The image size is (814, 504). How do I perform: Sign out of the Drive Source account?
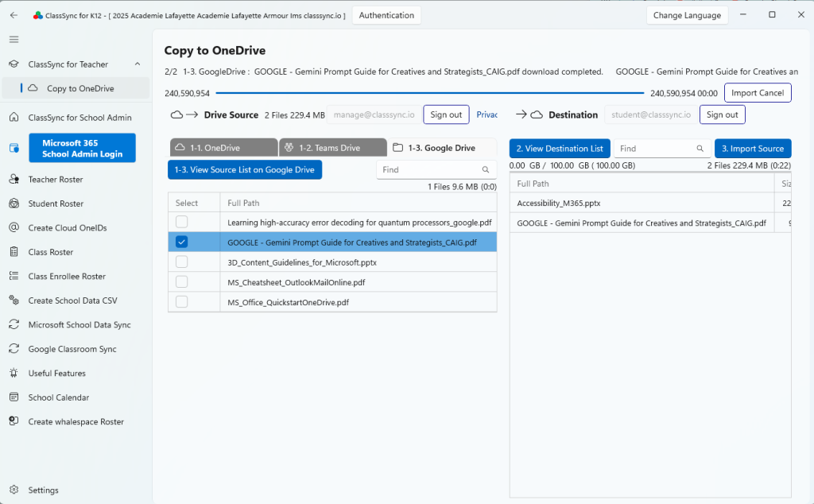446,114
